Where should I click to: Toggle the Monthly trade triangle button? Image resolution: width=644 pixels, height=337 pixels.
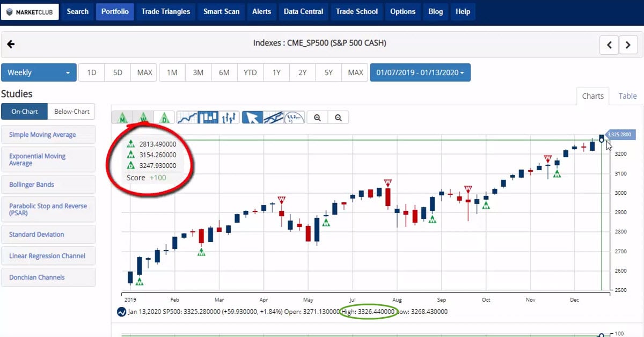point(122,117)
